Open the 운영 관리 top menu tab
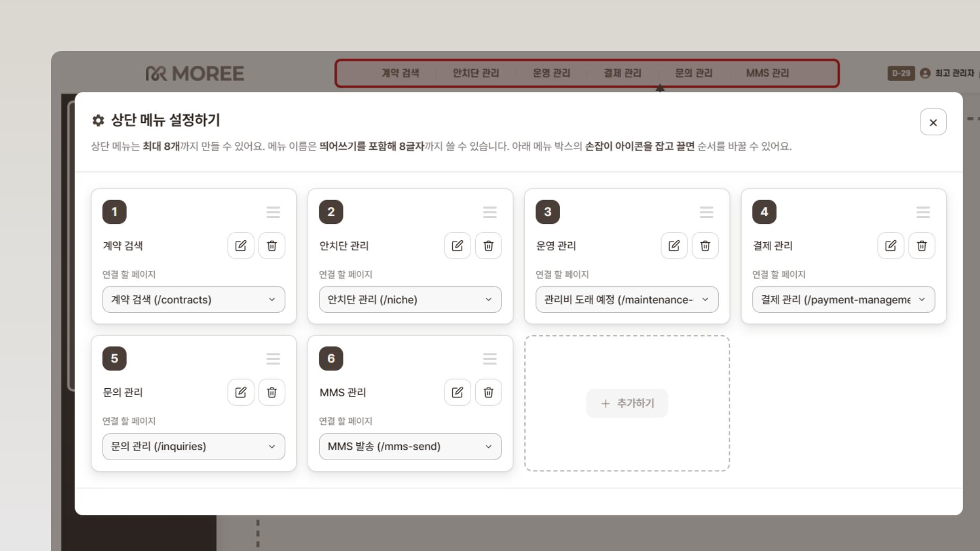Viewport: 980px width, 551px height. [x=551, y=73]
